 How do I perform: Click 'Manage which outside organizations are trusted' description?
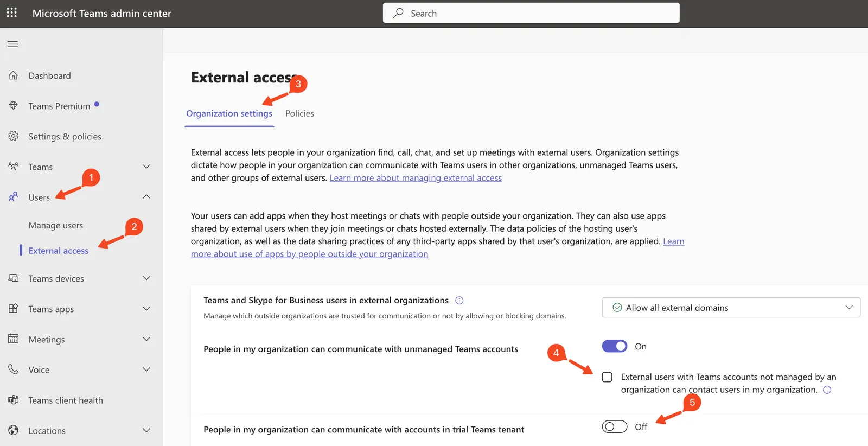click(x=385, y=316)
